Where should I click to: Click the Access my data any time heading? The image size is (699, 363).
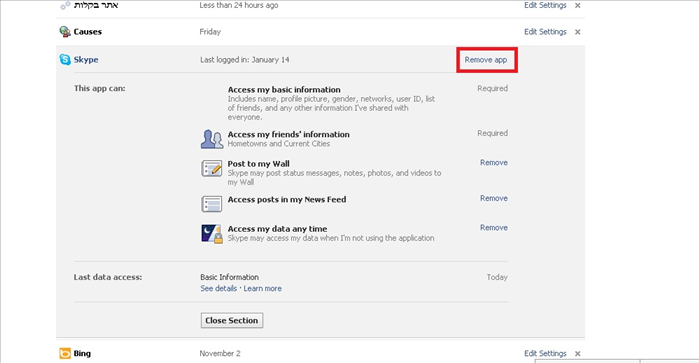pos(277,229)
